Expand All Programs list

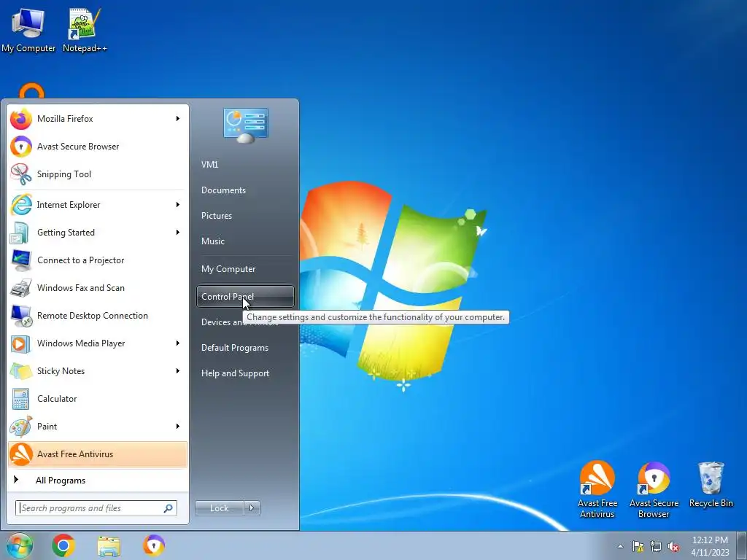pyautogui.click(x=97, y=480)
